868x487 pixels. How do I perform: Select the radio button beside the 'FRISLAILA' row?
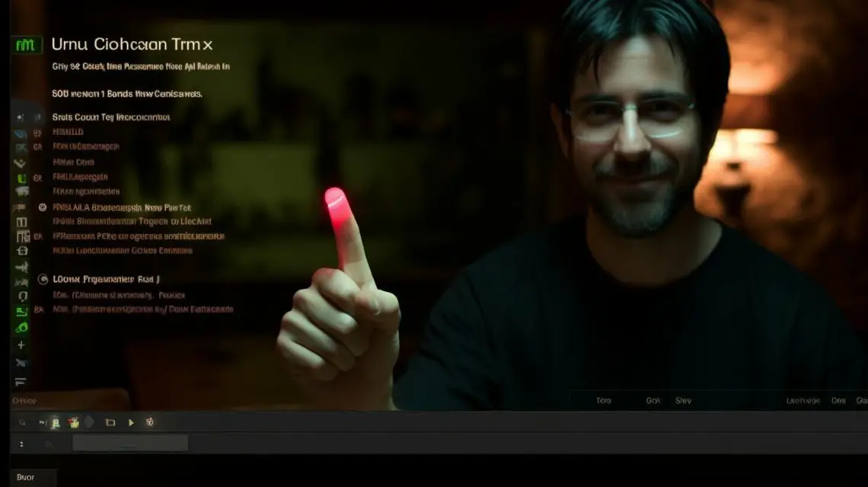point(43,207)
